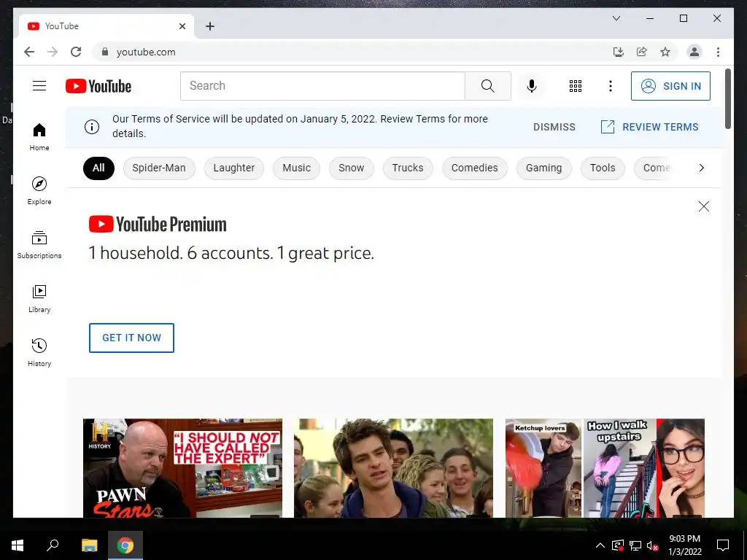Select the Laughter chip
This screenshot has height=560, width=747.
click(234, 168)
